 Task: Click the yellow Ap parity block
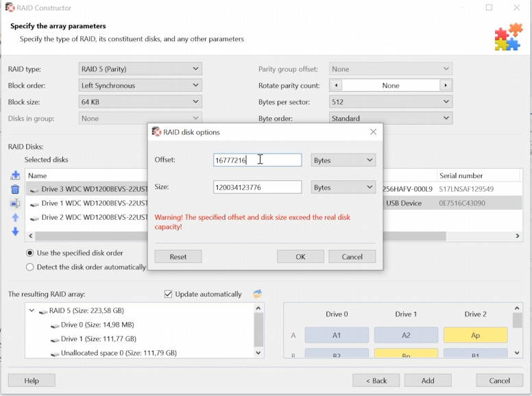pyautogui.click(x=475, y=335)
